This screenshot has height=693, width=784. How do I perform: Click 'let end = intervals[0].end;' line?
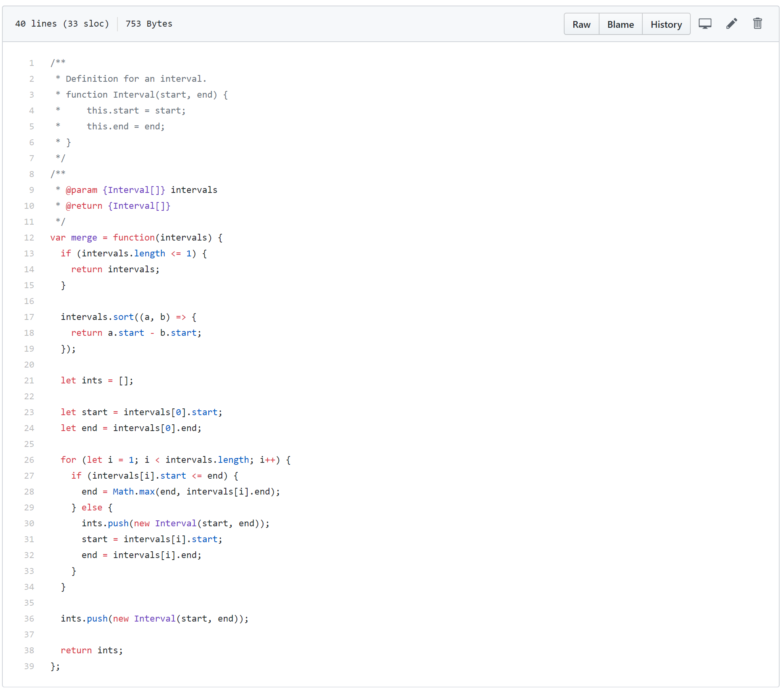pyautogui.click(x=131, y=428)
